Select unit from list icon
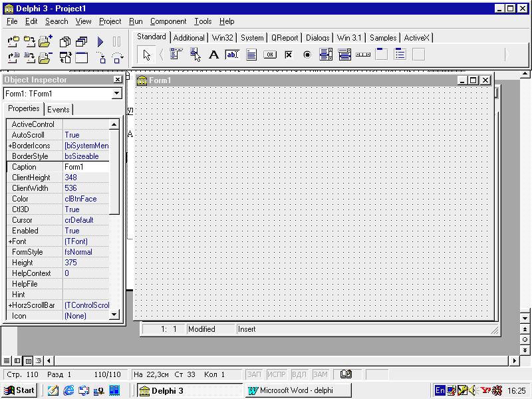The width and height of the screenshot is (532, 399). click(x=65, y=41)
